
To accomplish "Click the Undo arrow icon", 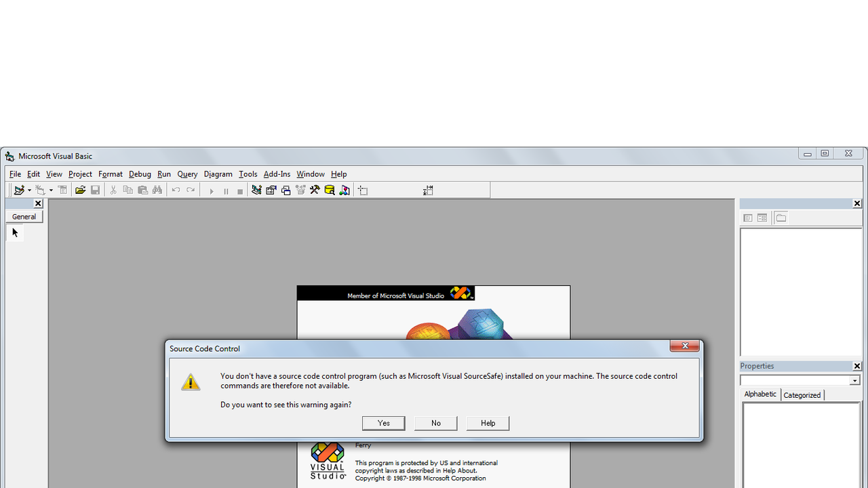I will pos(176,190).
